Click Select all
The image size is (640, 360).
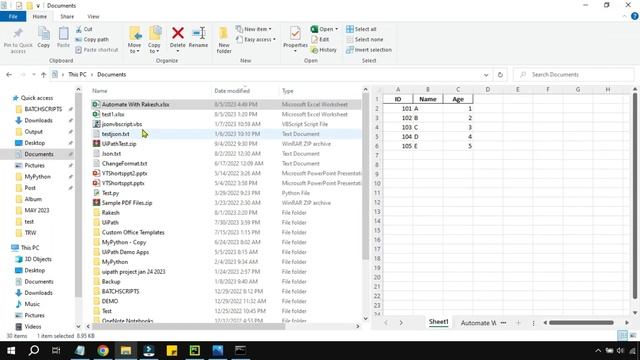[361, 29]
